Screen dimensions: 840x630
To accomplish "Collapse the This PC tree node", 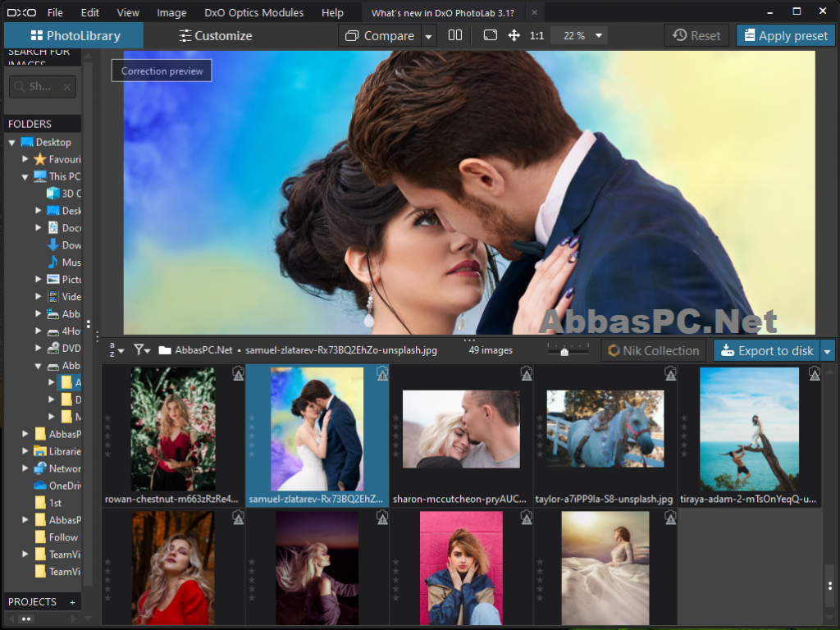I will tap(25, 177).
